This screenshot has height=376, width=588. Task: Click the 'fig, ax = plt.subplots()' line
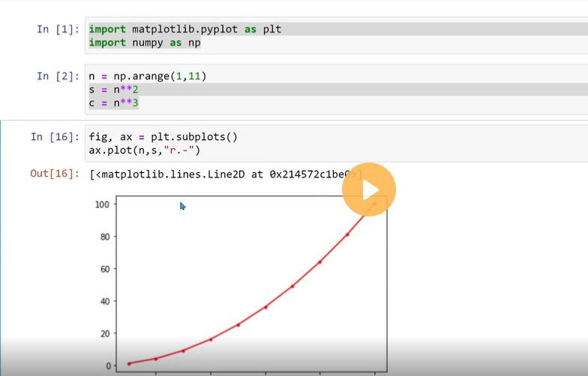(163, 136)
